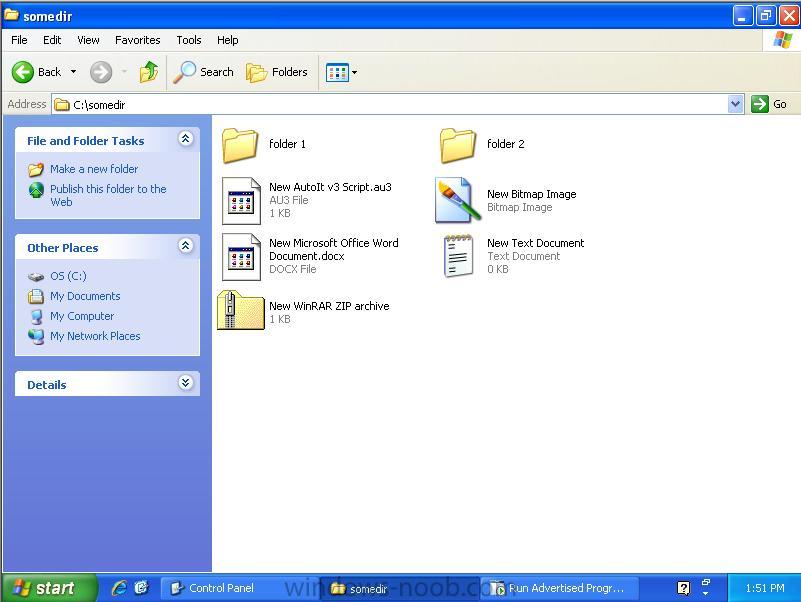Open the View menu

[x=88, y=40]
